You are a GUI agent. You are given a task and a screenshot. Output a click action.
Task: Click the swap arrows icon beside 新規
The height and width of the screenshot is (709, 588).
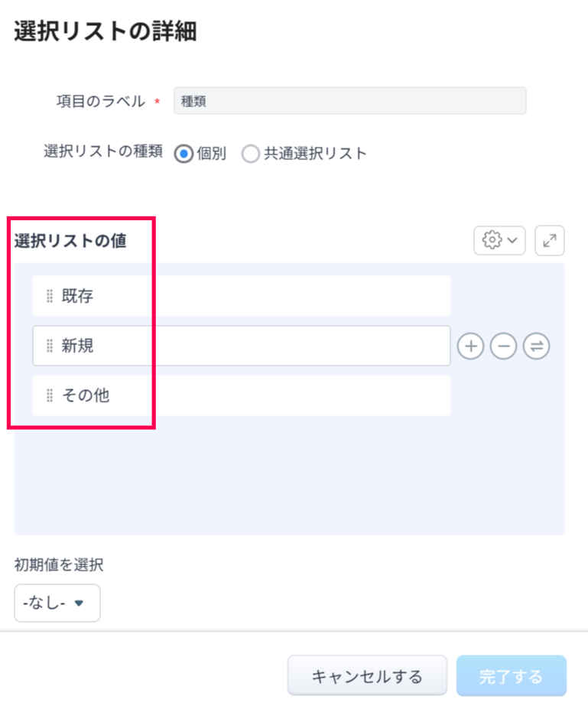536,346
